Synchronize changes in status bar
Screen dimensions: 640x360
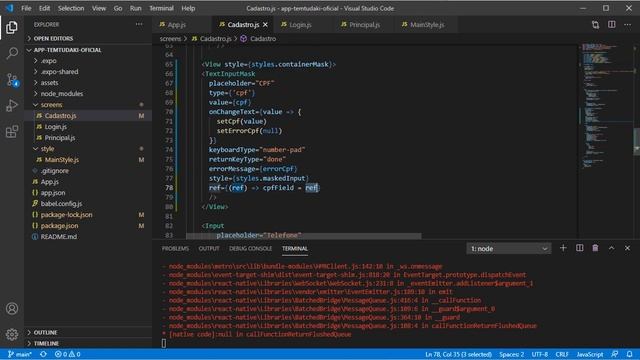(x=43, y=354)
